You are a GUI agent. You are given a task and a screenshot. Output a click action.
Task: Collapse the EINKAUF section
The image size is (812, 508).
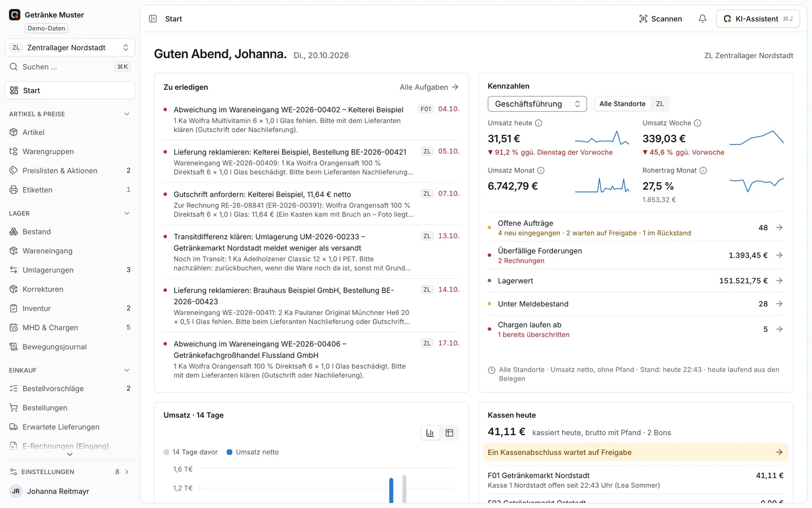tap(127, 370)
